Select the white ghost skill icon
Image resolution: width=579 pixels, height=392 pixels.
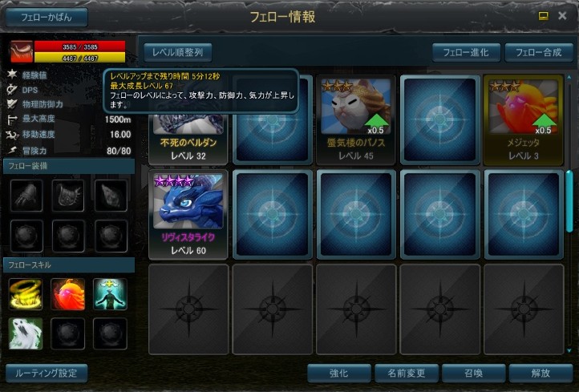pyautogui.click(x=26, y=333)
